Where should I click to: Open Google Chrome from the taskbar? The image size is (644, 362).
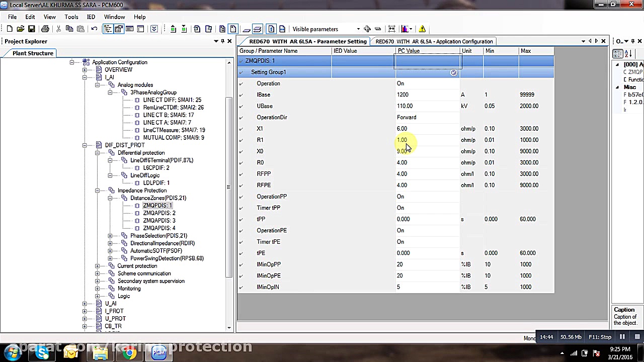pyautogui.click(x=129, y=353)
